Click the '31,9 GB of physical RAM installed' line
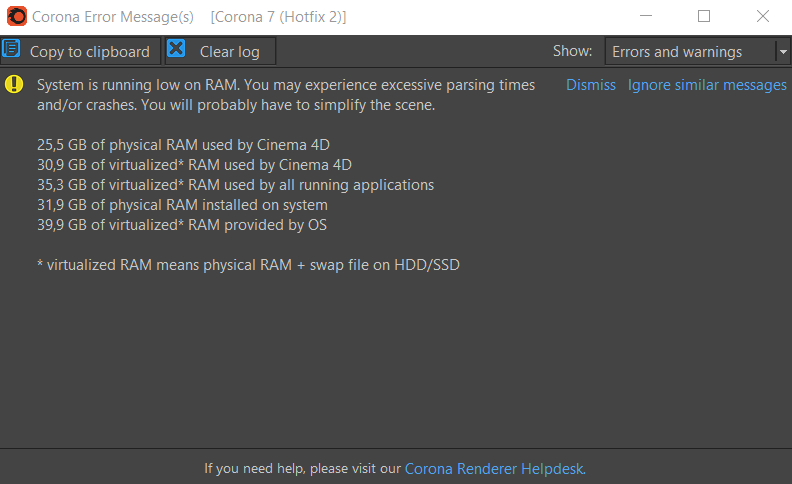Image resolution: width=792 pixels, height=484 pixels. coord(182,205)
